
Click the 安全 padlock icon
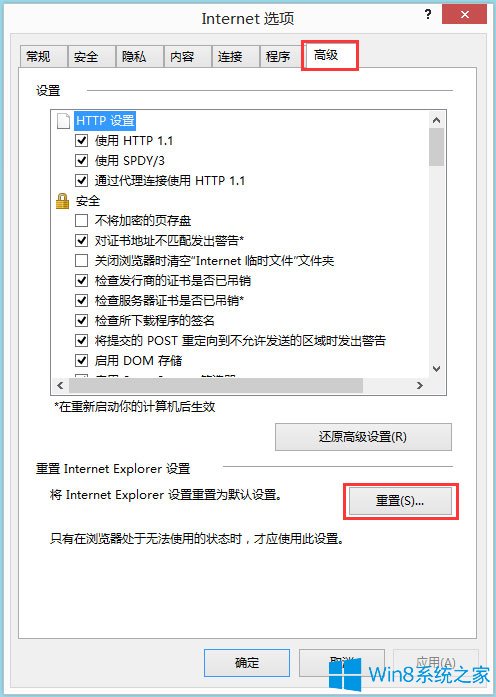point(63,201)
